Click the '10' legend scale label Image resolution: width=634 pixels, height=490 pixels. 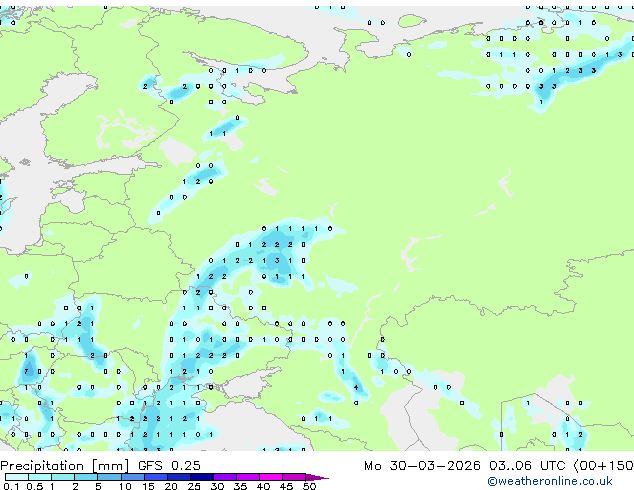125,486
